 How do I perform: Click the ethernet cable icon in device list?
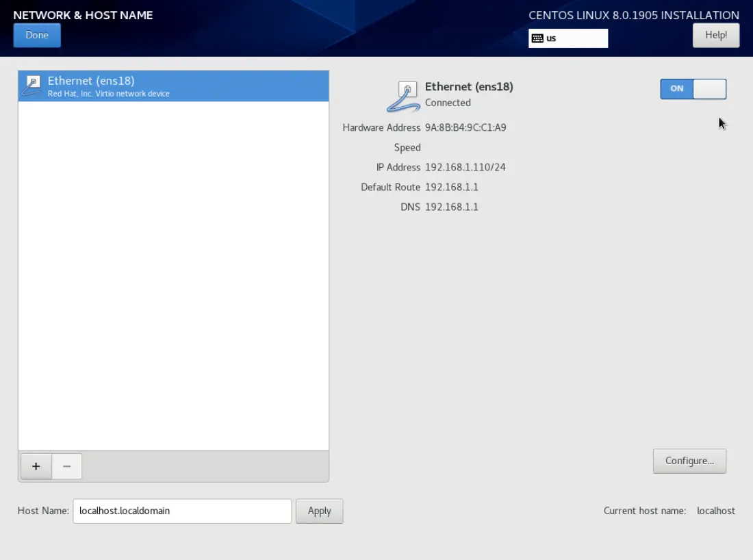[32, 86]
